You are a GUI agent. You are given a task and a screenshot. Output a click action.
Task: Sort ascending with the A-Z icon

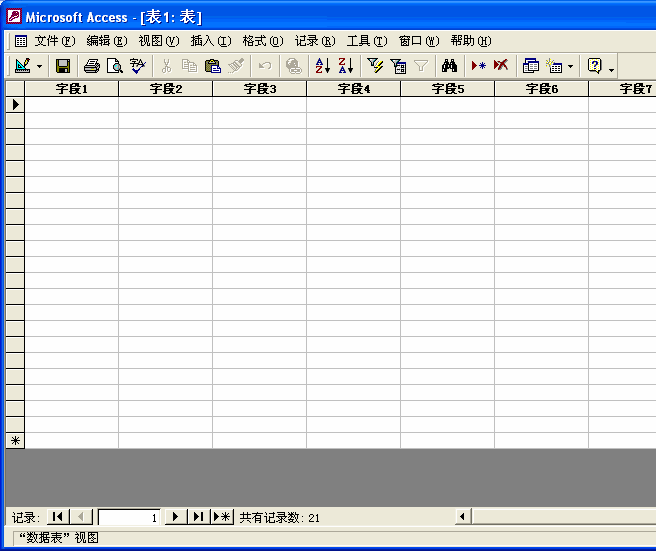coord(323,66)
